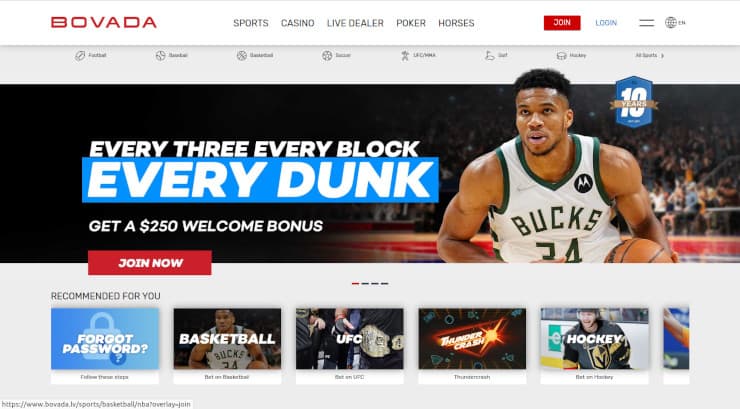This screenshot has width=740, height=409.
Task: Open the Sports menu
Action: click(251, 23)
